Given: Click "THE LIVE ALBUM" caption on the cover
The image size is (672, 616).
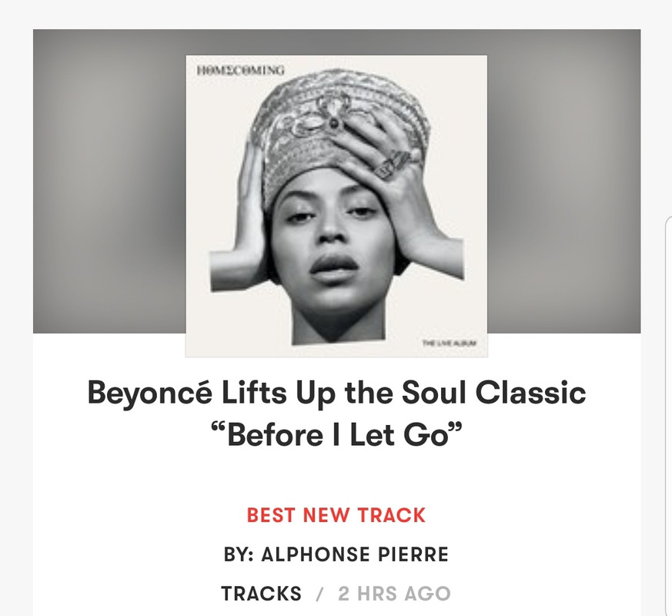Looking at the screenshot, I should pyautogui.click(x=449, y=343).
